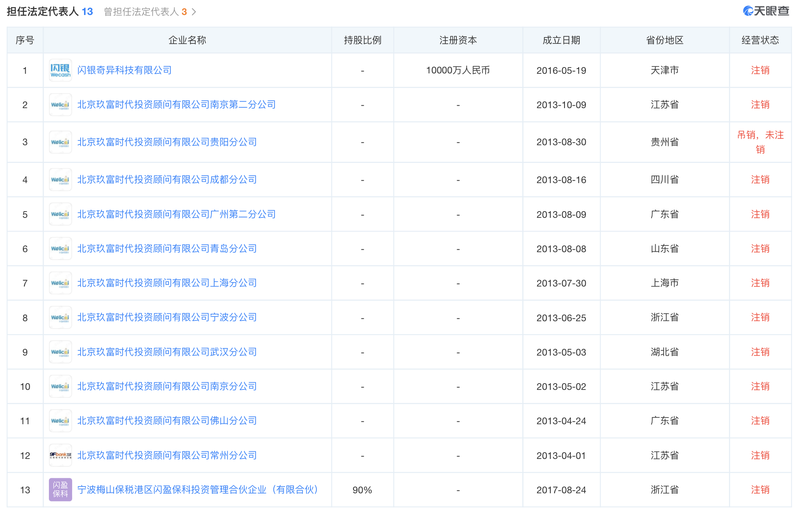Viewport: 800px width, 513px height.
Task: Click logo beside 成都分公司 company row
Action: pos(60,180)
